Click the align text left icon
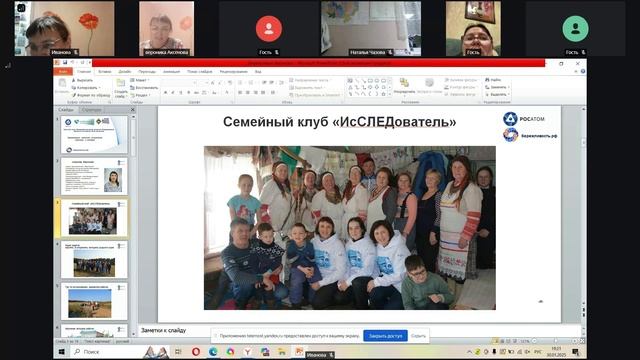The height and width of the screenshot is (360, 640). [x=240, y=93]
